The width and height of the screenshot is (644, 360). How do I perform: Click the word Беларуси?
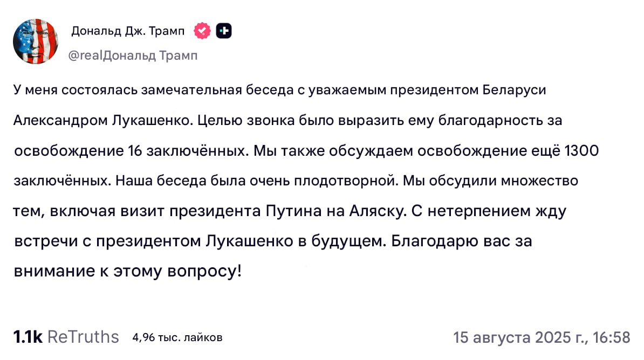514,90
